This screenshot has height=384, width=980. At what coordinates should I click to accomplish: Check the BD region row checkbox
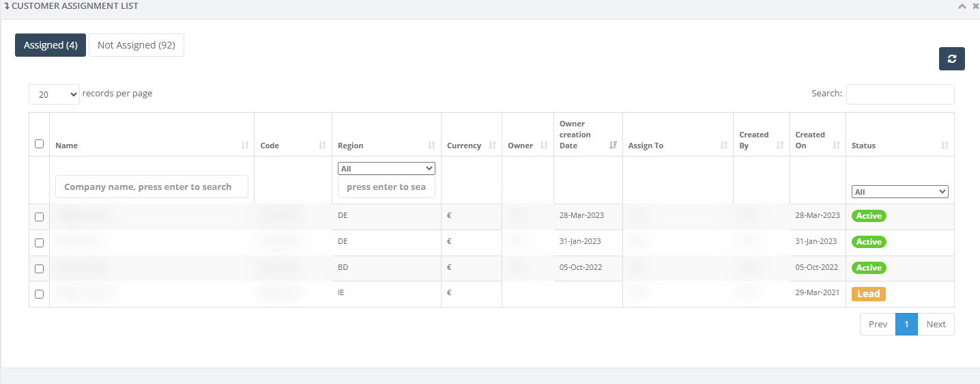pos(39,269)
